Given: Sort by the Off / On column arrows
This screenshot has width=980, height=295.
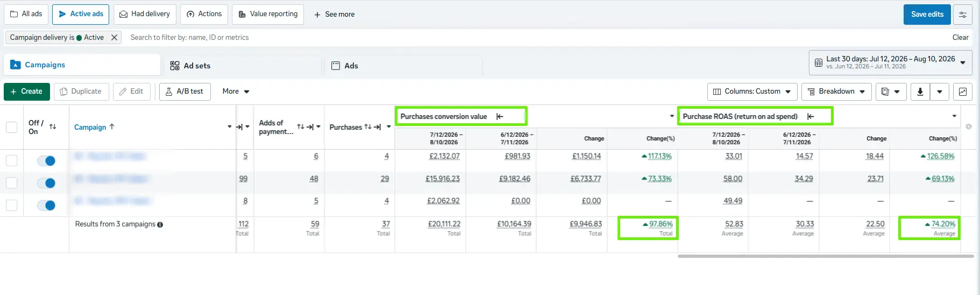Looking at the screenshot, I should pos(53,127).
